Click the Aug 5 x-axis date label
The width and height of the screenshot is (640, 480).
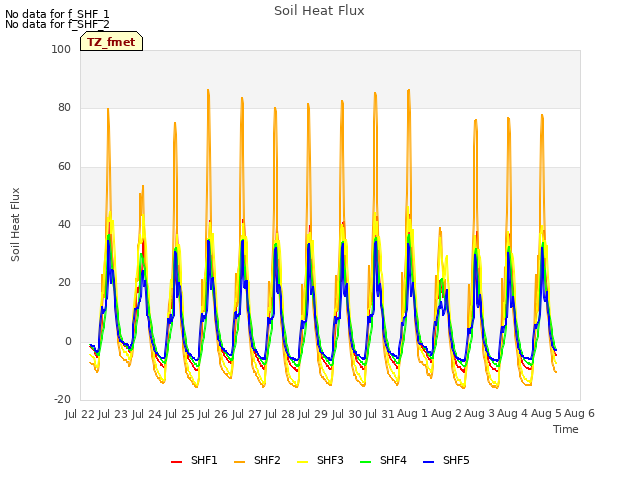[x=546, y=414]
